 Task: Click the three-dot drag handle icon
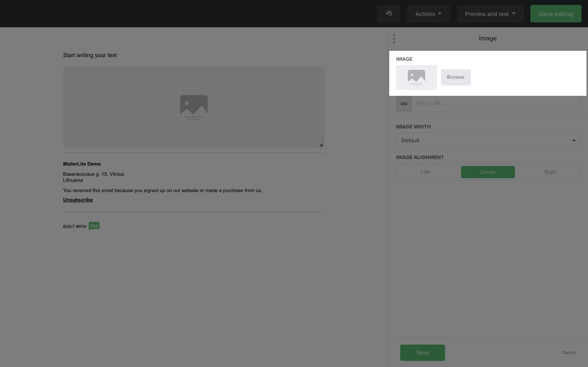click(394, 39)
